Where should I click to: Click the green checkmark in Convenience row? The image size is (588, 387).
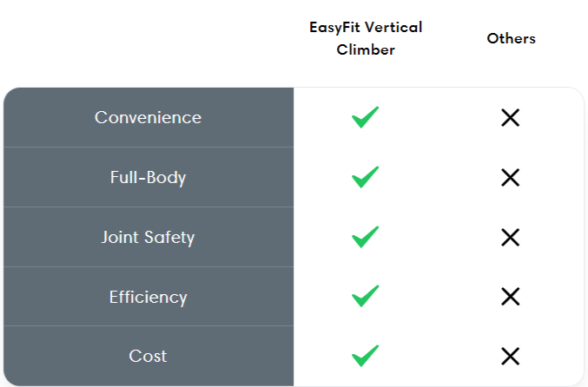pos(366,117)
